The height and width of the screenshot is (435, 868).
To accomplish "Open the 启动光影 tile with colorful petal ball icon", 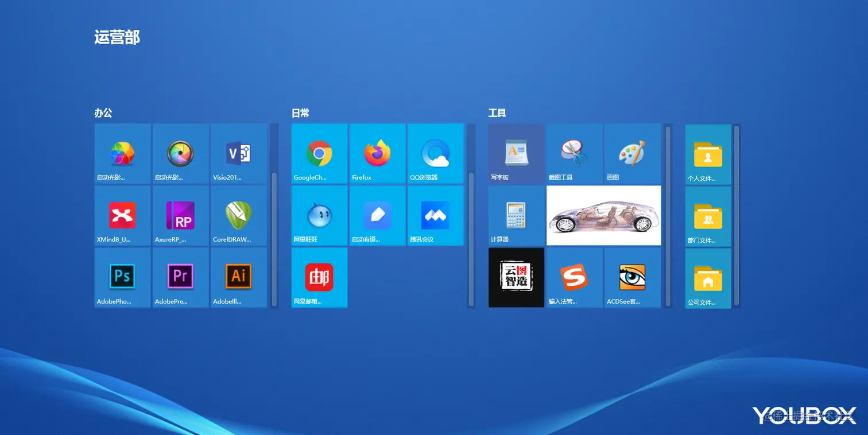I will 123,154.
